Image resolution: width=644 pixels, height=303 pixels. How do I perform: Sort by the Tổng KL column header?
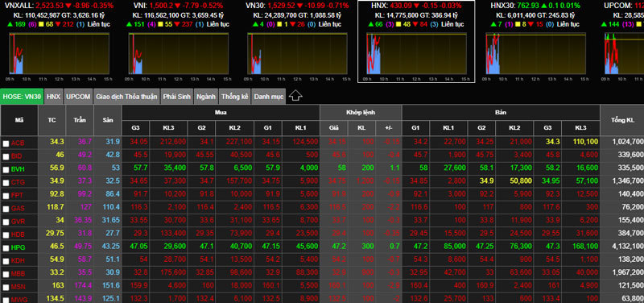point(621,120)
